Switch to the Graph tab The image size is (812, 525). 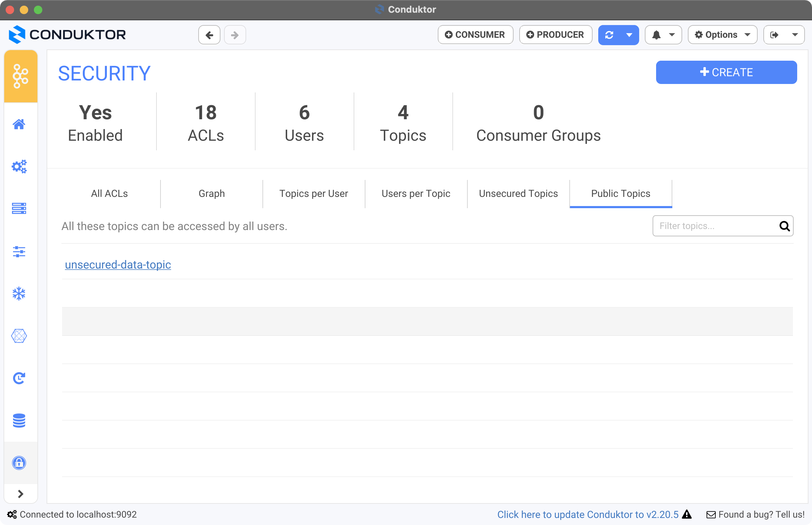click(x=212, y=194)
